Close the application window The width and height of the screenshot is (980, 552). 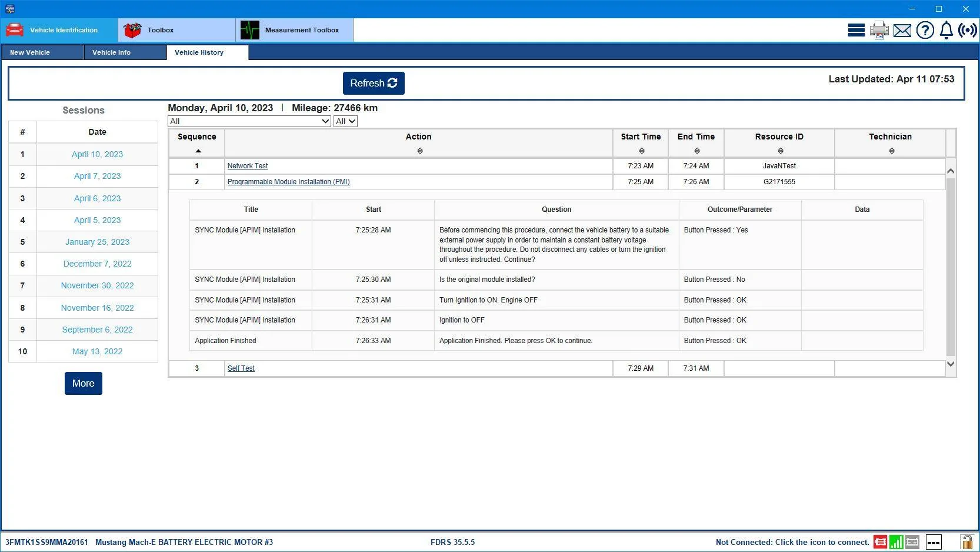point(965,9)
